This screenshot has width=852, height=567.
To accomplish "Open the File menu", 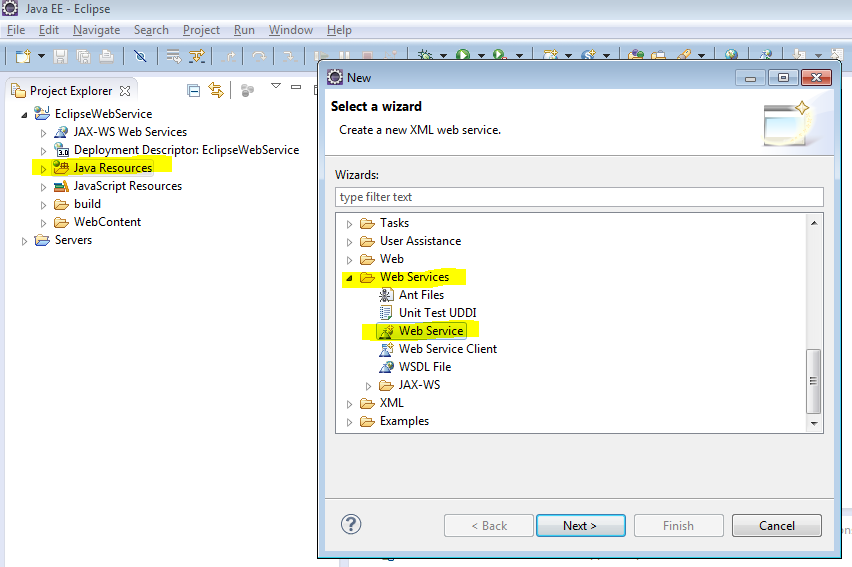I will point(16,30).
